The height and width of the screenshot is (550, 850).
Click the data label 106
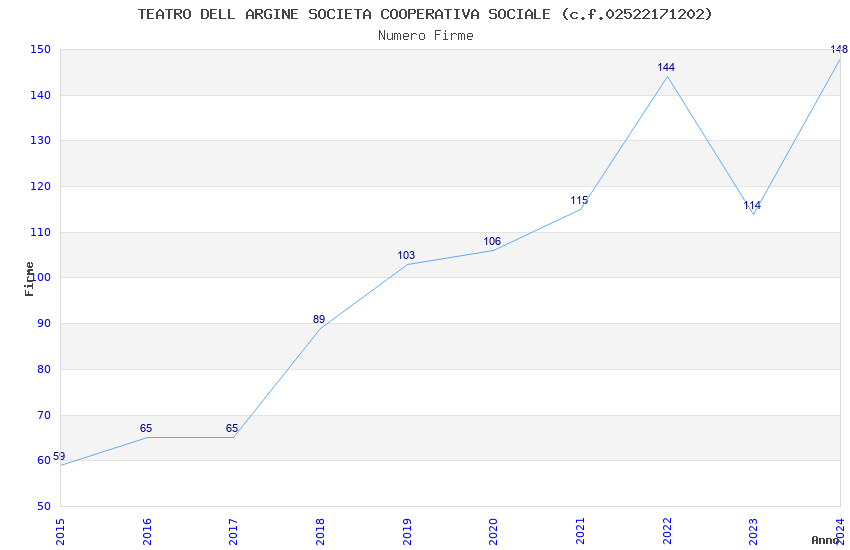tap(492, 241)
